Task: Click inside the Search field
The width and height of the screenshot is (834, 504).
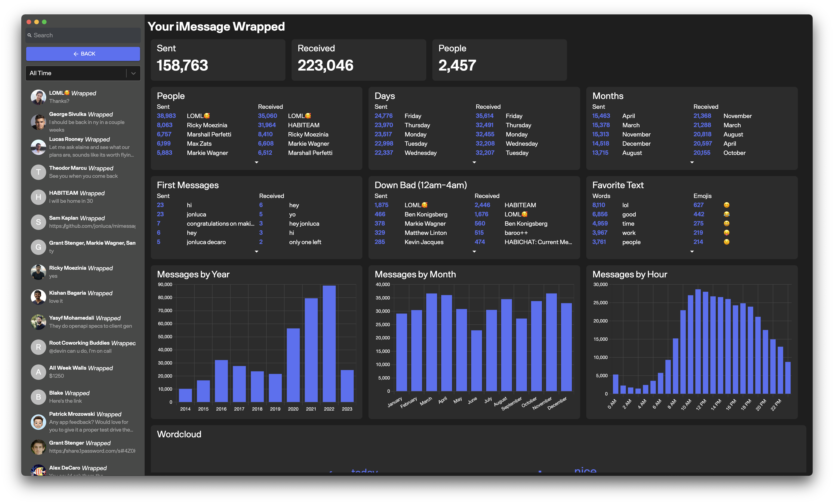Action: pos(85,35)
